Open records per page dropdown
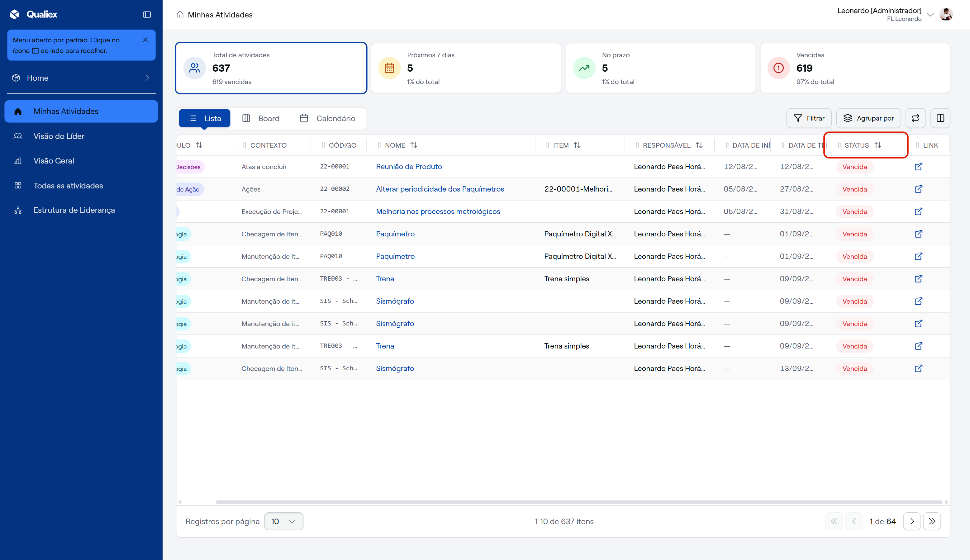The height and width of the screenshot is (560, 970). coord(283,521)
